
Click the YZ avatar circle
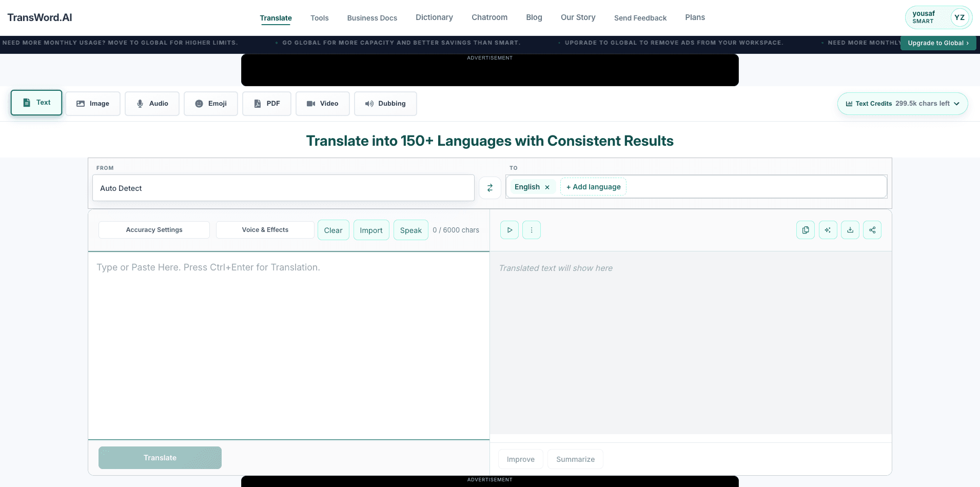[959, 17]
